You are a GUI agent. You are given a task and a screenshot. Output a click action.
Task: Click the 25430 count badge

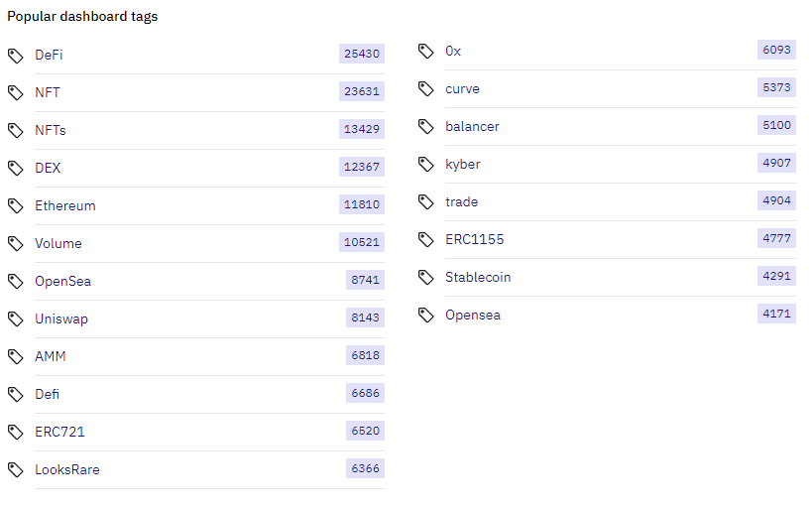[362, 54]
